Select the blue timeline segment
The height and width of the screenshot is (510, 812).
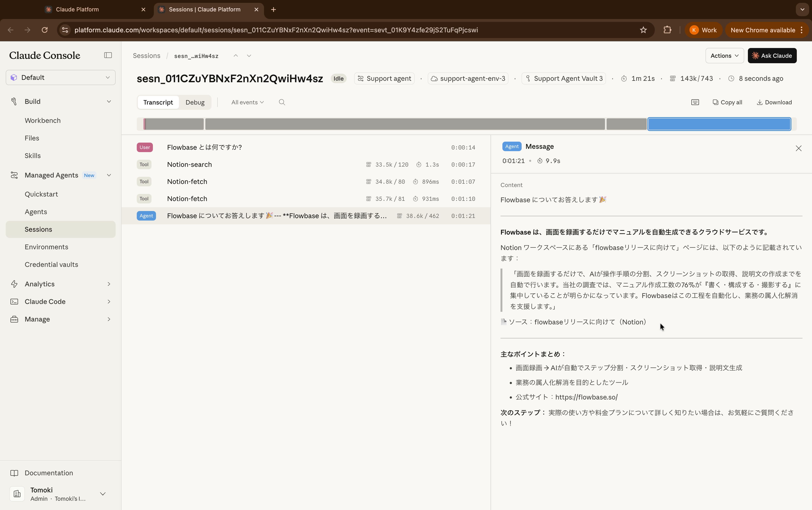[x=719, y=124]
